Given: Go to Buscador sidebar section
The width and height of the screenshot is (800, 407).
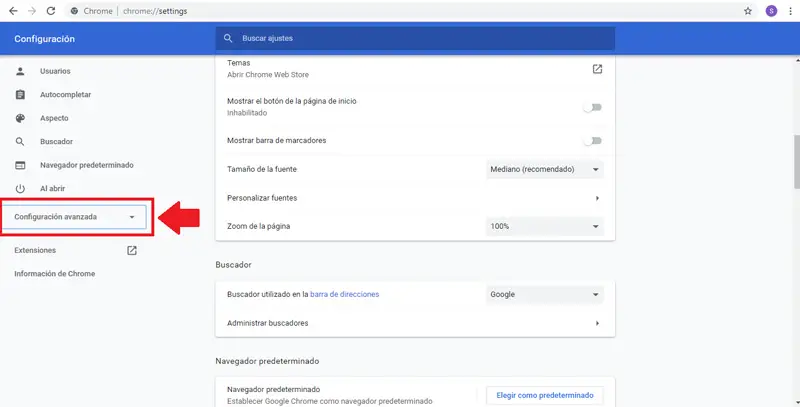Looking at the screenshot, I should pos(56,141).
